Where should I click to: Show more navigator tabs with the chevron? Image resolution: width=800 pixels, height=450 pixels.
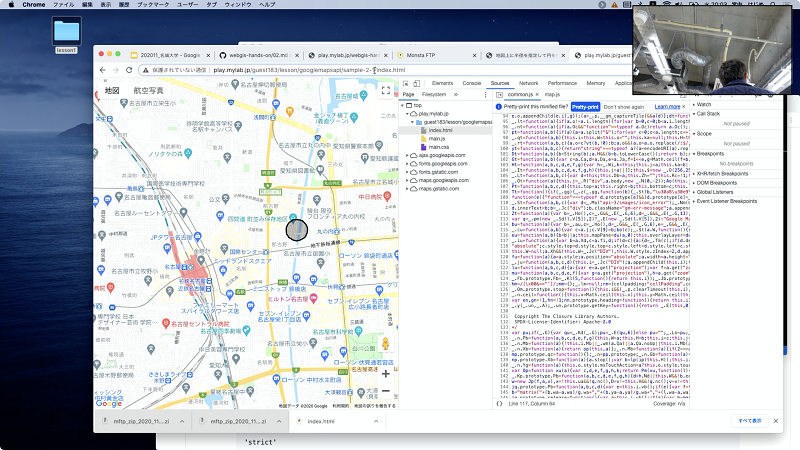(x=456, y=94)
